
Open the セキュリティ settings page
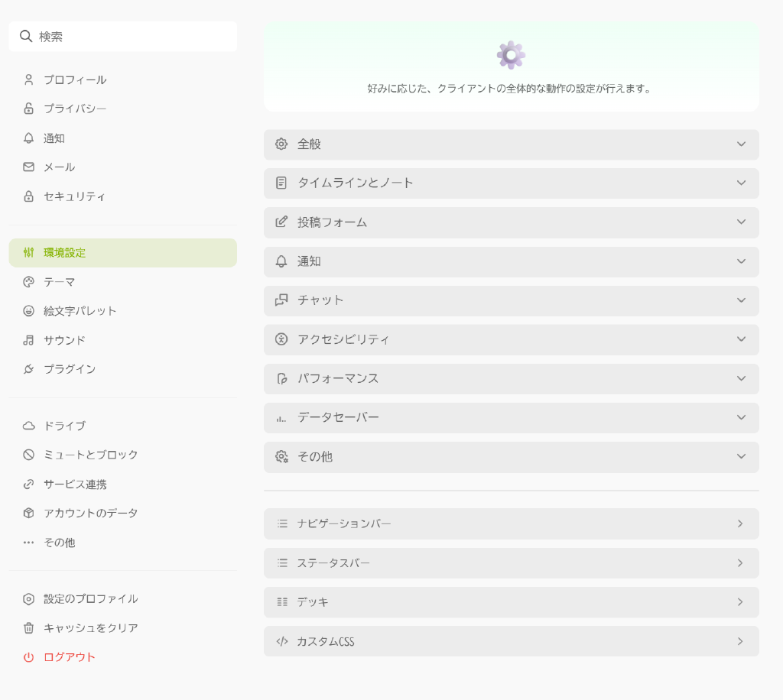[x=75, y=196]
